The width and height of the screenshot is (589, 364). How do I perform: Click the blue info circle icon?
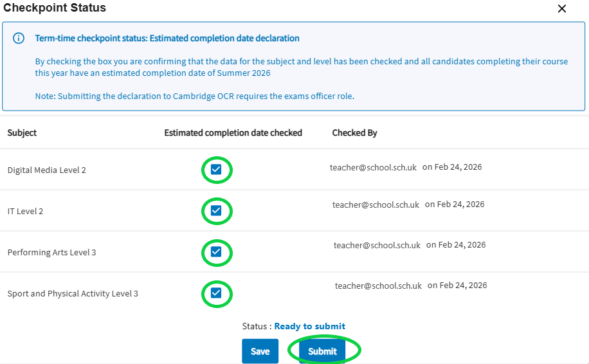point(19,39)
